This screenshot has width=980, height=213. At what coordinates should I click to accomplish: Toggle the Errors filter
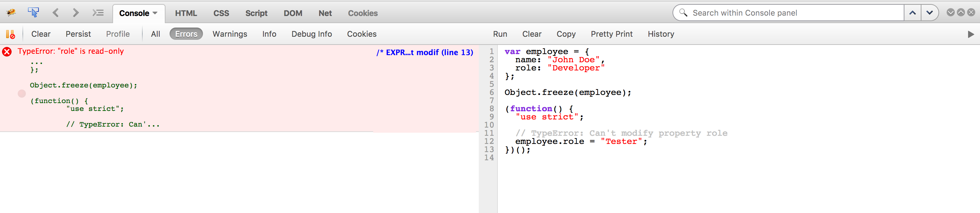[x=186, y=34]
